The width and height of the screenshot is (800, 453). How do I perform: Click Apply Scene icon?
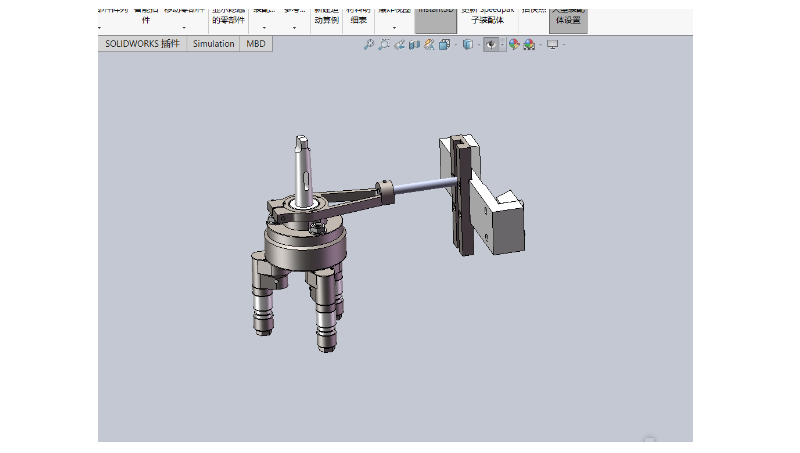click(529, 45)
